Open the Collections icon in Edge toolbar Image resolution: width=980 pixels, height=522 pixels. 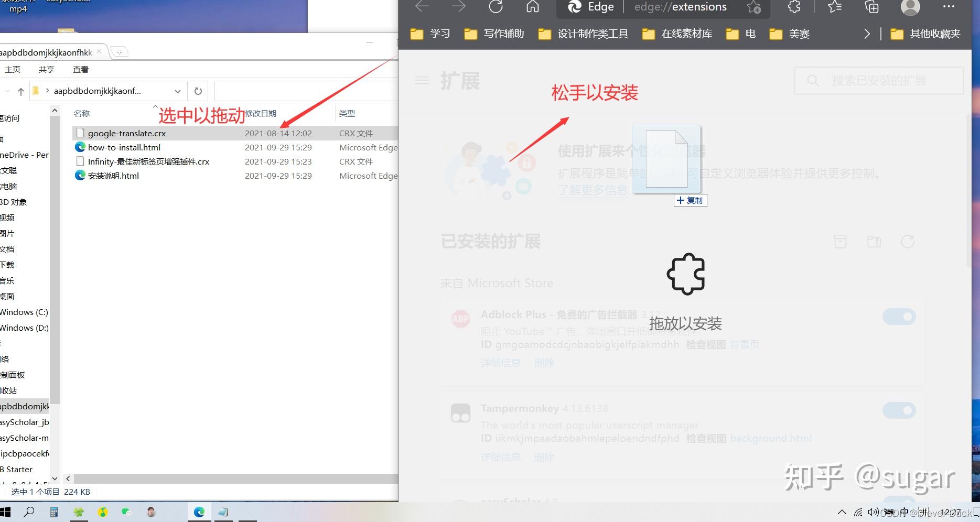871,7
